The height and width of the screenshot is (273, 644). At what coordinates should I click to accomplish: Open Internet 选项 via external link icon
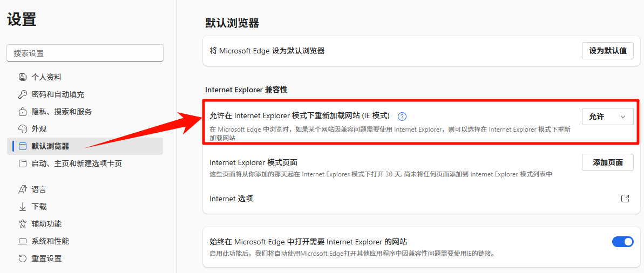pyautogui.click(x=625, y=199)
